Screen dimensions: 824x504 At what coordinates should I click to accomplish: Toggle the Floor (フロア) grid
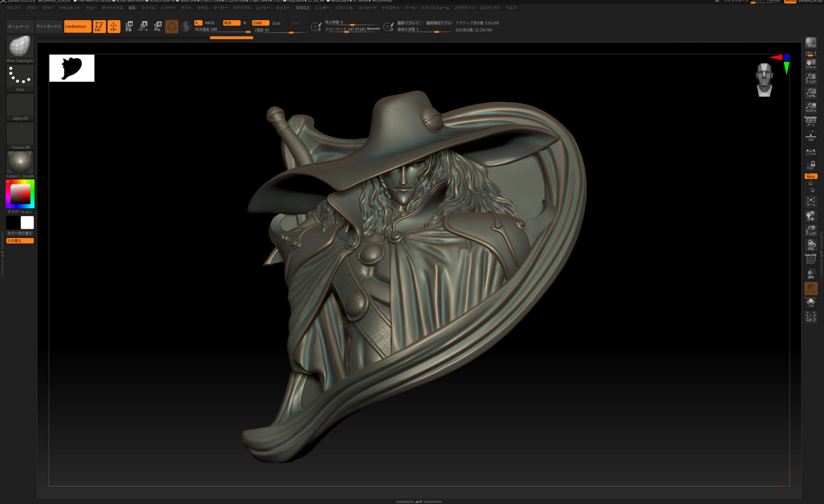coord(810,136)
